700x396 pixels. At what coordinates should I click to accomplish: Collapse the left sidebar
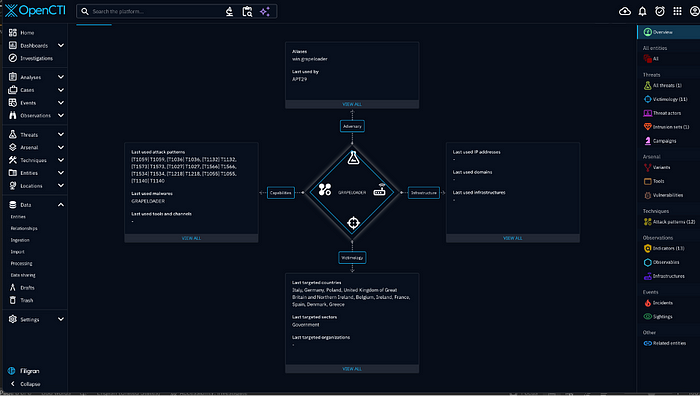click(25, 384)
